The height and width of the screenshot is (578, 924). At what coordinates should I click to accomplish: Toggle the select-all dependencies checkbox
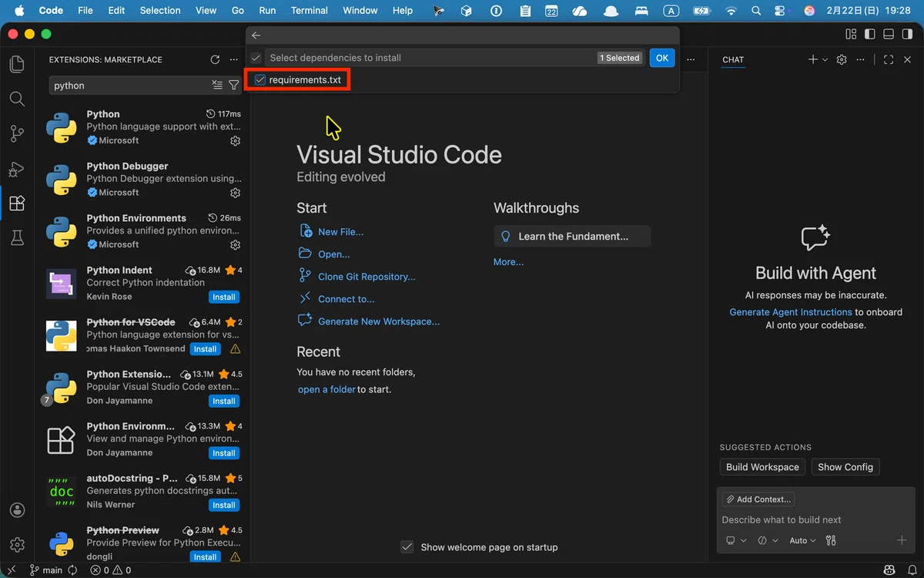pos(256,58)
